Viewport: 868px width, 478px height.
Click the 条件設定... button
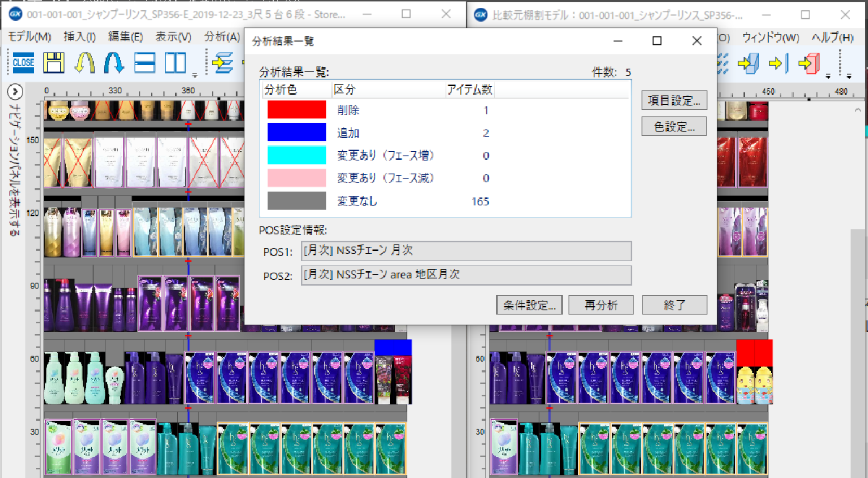[x=529, y=304]
